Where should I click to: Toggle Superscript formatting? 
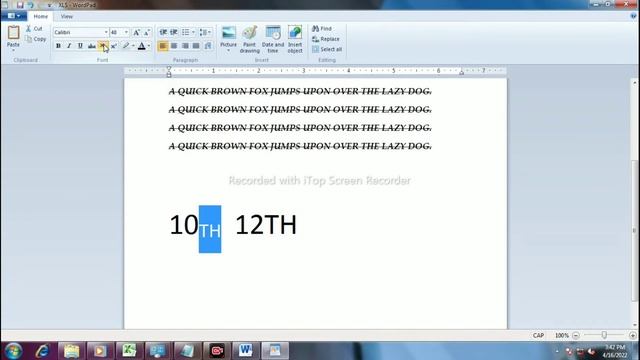[x=113, y=46]
